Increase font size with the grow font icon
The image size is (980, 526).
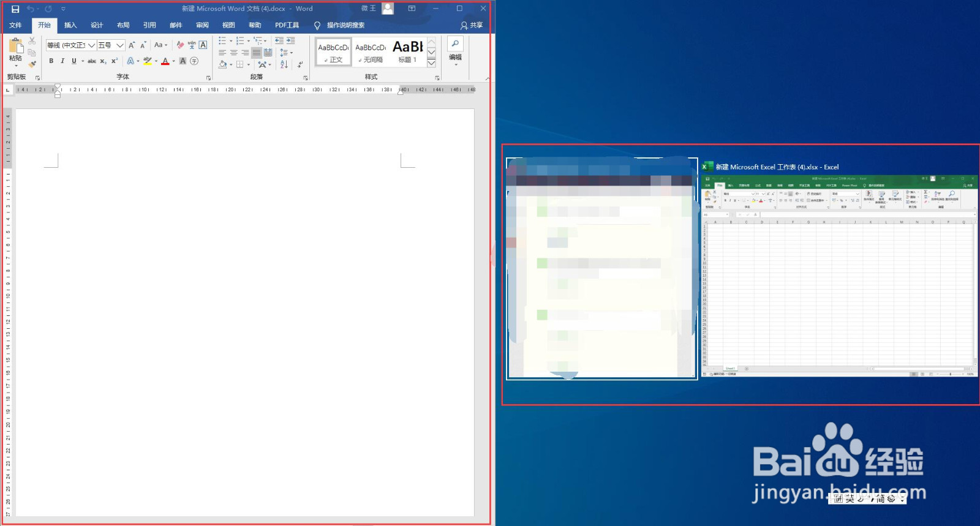132,45
